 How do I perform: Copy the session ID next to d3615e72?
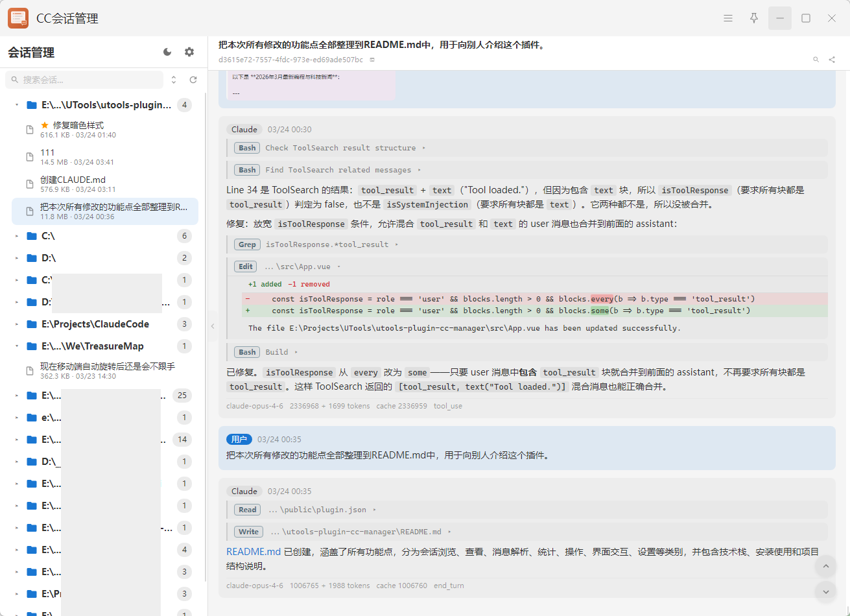point(372,60)
